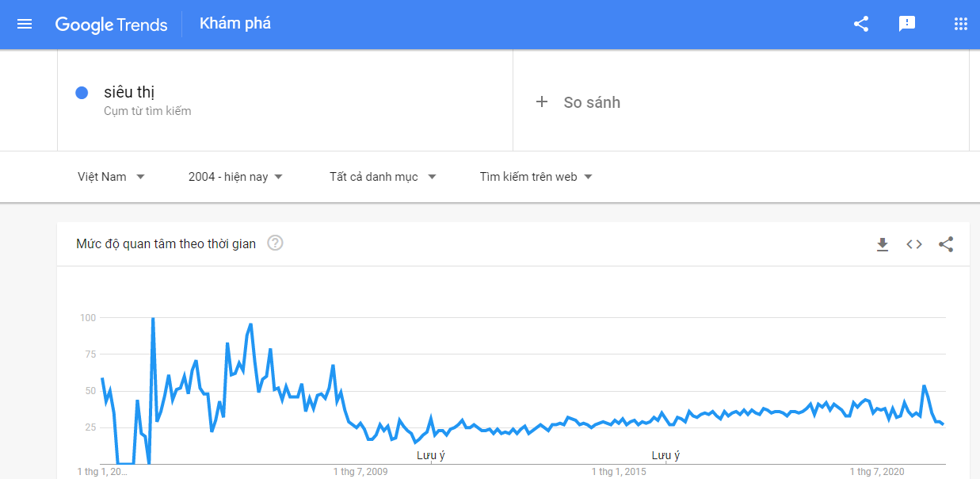The height and width of the screenshot is (479, 980).
Task: Click the share icon in header
Action: point(861,24)
